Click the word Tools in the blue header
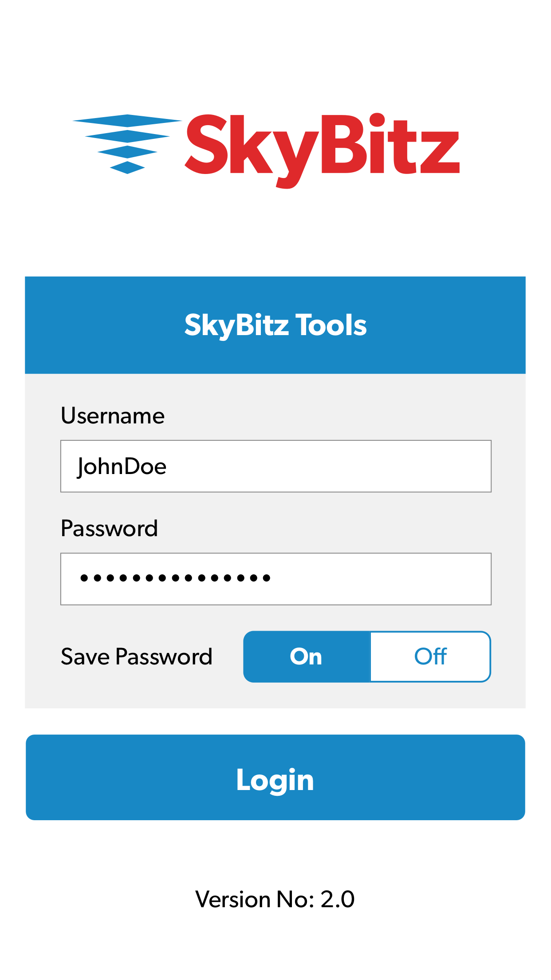Screen dimensions: 551x980 click(331, 325)
